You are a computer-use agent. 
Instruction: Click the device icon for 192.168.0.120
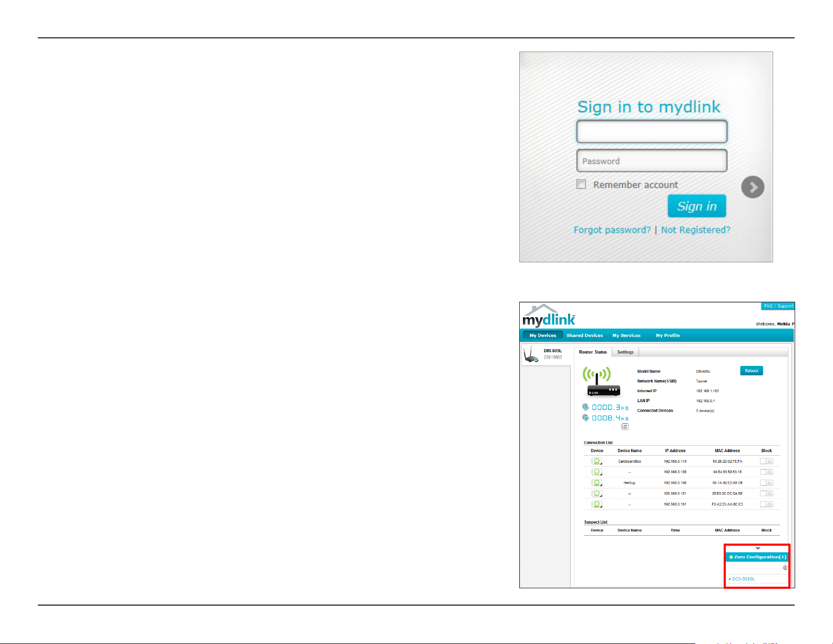(597, 472)
